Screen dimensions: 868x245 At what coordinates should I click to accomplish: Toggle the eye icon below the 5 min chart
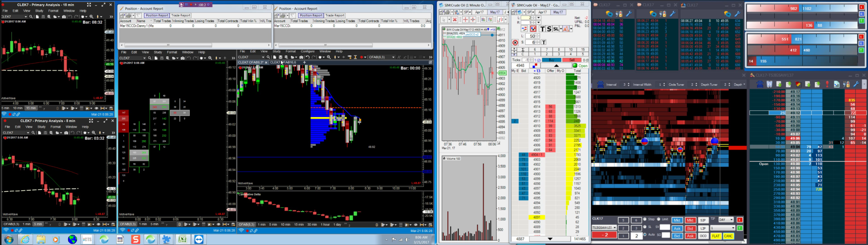98,224
